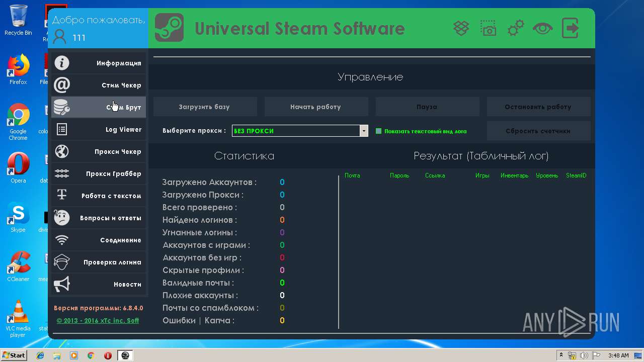Click the Остановить работу button

tap(538, 107)
